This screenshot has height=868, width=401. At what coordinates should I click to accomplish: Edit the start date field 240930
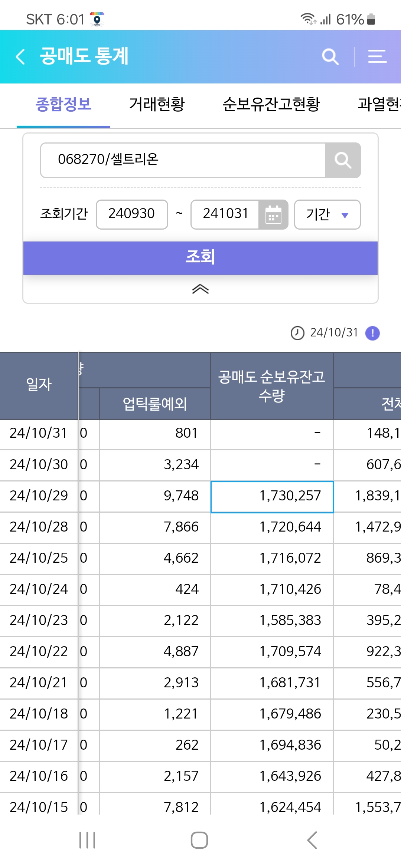coord(132,215)
